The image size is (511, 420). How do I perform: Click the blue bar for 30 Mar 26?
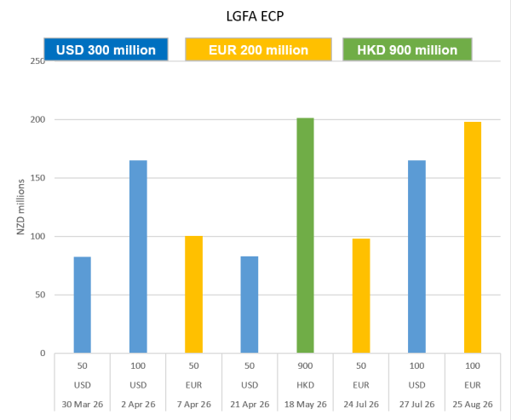pos(82,305)
